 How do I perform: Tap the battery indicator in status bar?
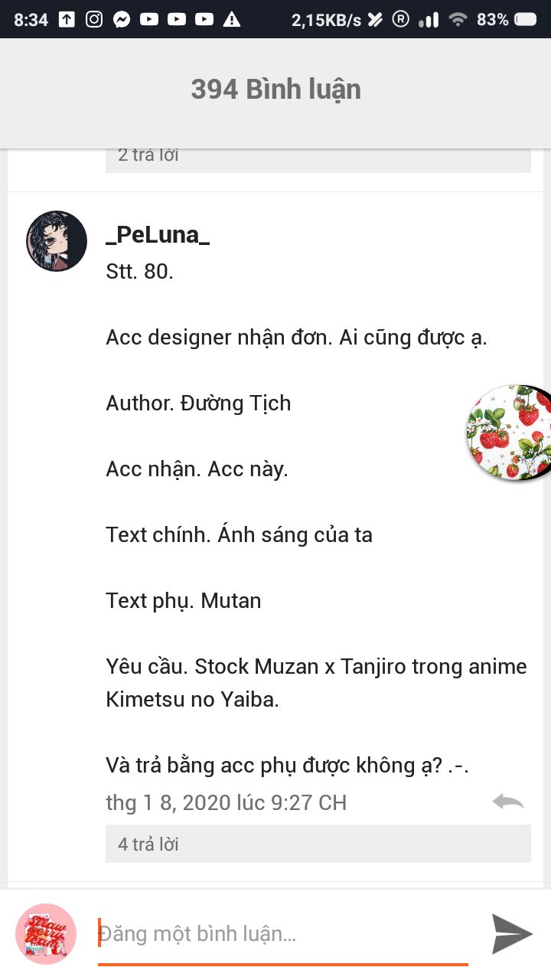click(x=525, y=19)
